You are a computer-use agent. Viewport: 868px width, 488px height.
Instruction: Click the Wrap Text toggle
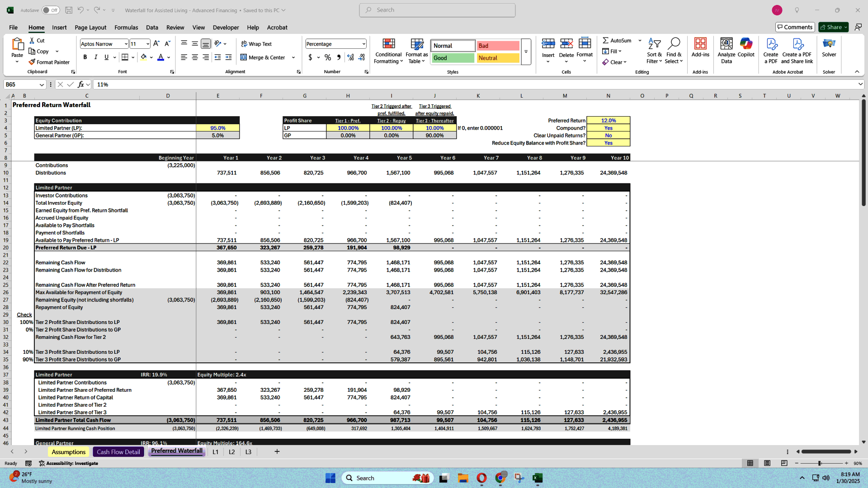point(257,43)
